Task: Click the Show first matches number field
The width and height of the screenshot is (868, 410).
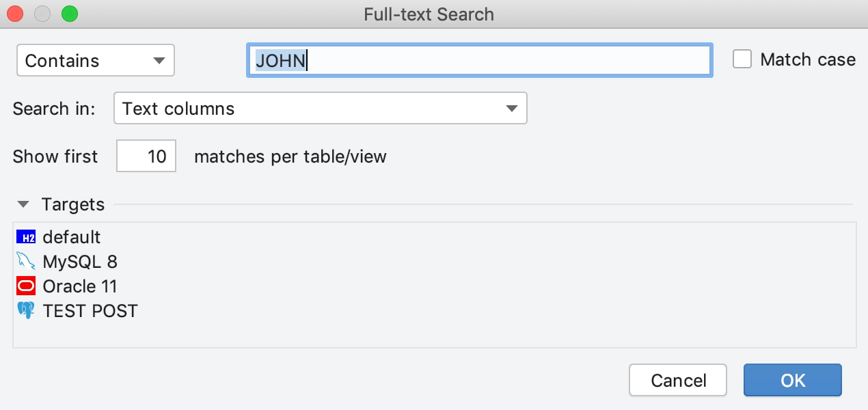Action: pyautogui.click(x=146, y=156)
